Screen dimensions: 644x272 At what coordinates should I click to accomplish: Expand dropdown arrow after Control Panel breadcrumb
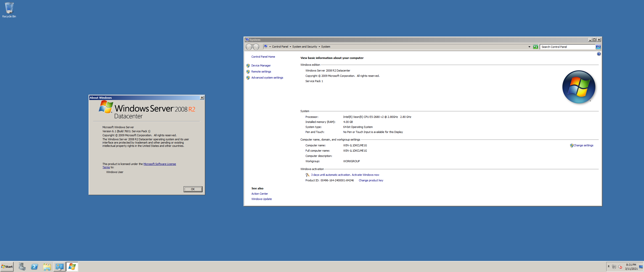click(290, 47)
